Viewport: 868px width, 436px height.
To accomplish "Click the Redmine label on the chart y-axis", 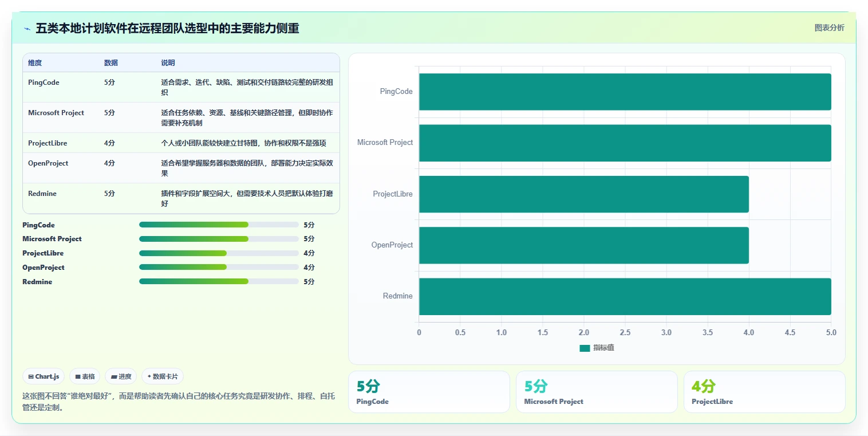I will click(398, 296).
